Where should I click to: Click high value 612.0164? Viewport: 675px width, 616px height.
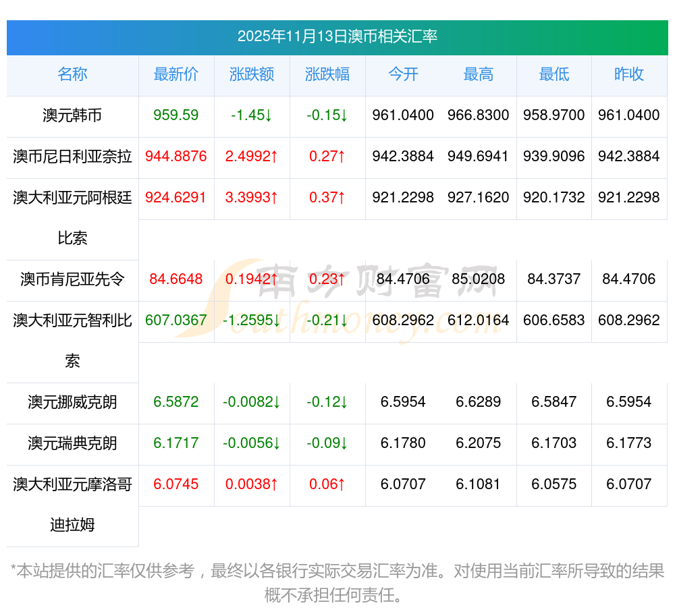point(479,320)
